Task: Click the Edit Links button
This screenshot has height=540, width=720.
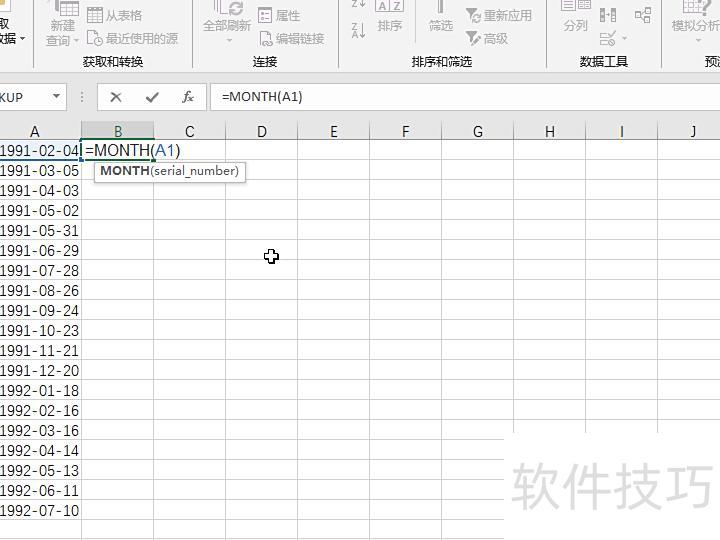Action: pos(291,38)
